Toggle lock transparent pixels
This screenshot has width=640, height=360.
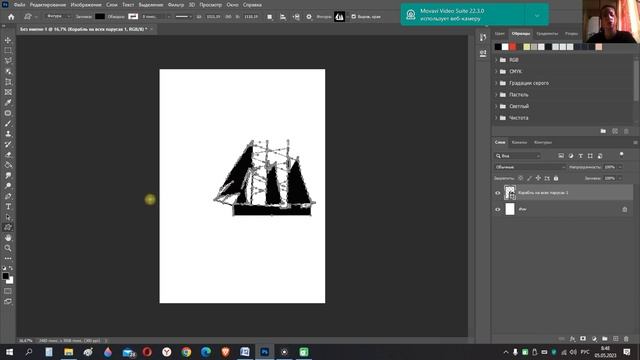click(520, 178)
